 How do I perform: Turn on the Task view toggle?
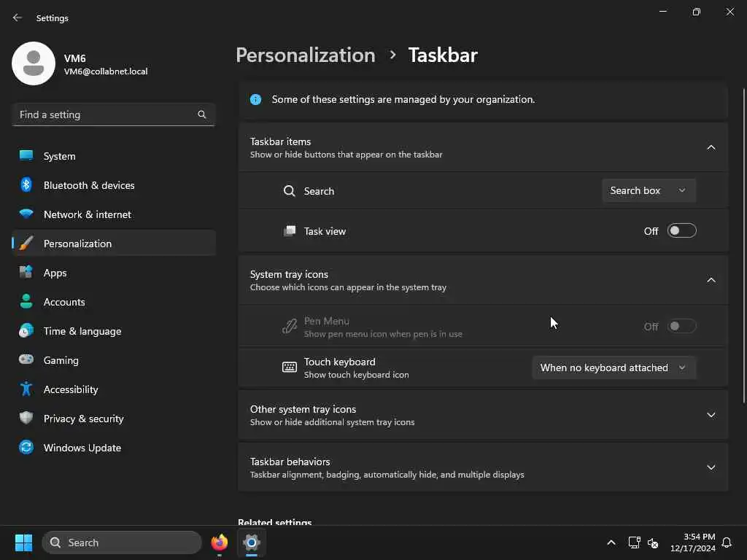[x=681, y=231]
